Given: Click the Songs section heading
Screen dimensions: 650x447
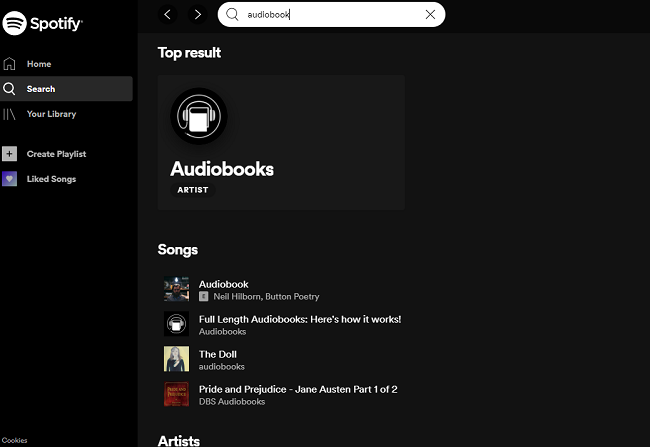Looking at the screenshot, I should 177,250.
